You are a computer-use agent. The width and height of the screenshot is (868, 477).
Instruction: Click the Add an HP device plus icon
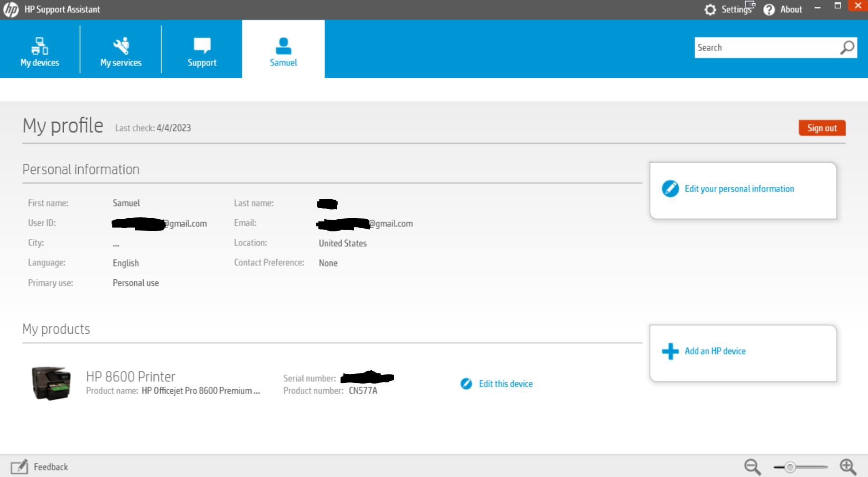(x=670, y=351)
